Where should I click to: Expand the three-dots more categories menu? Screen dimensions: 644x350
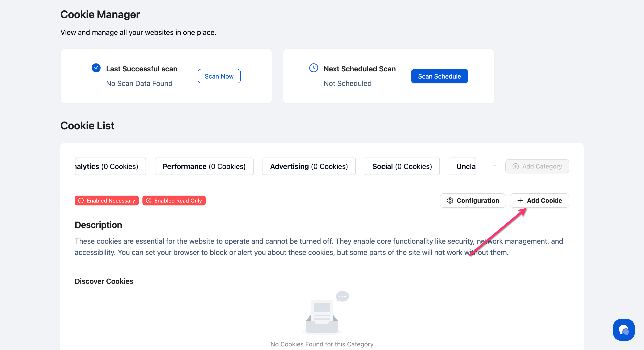click(495, 166)
